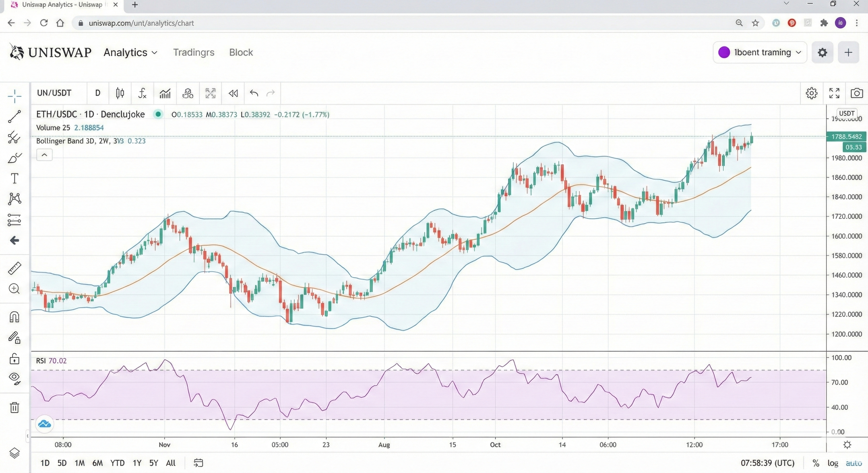
Task: Click the undo arrow in chart toolbar
Action: pos(254,93)
